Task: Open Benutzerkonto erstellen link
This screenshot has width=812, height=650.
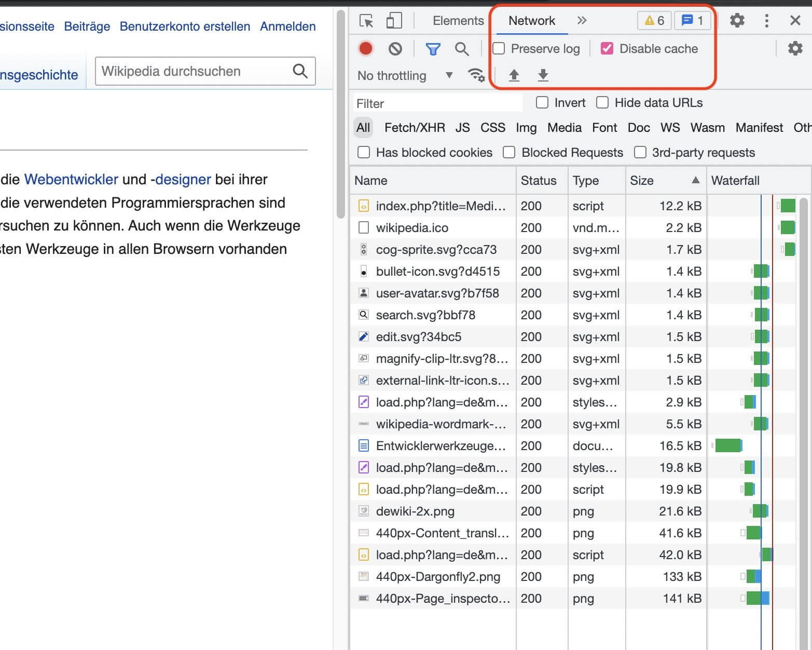Action: [x=185, y=26]
